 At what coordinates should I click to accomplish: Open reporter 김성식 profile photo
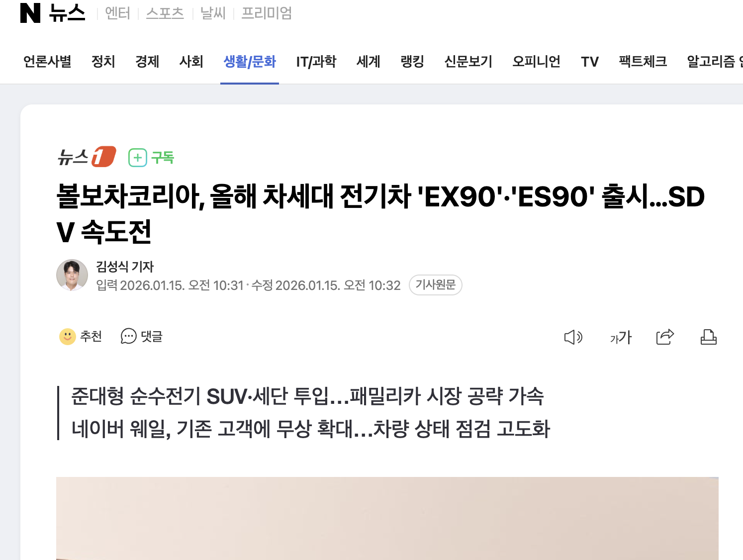click(72, 275)
